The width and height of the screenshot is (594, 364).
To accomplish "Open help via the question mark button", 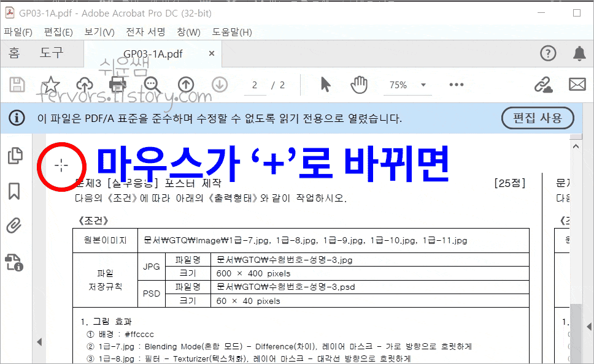I will point(548,53).
